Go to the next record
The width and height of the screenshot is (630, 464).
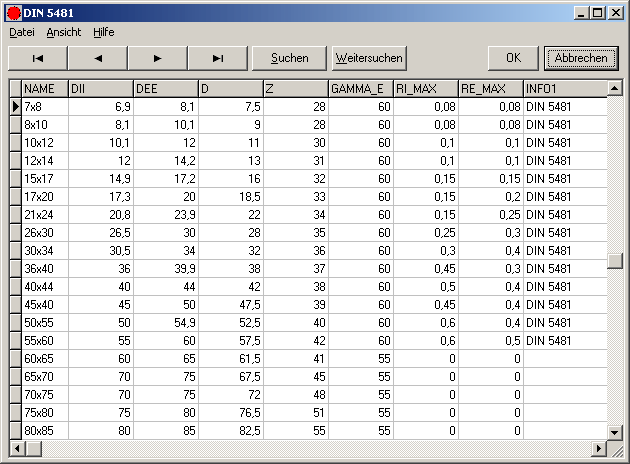(158, 58)
